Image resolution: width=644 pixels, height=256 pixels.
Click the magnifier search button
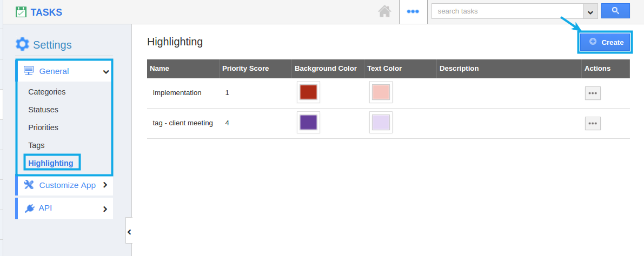coord(615,11)
